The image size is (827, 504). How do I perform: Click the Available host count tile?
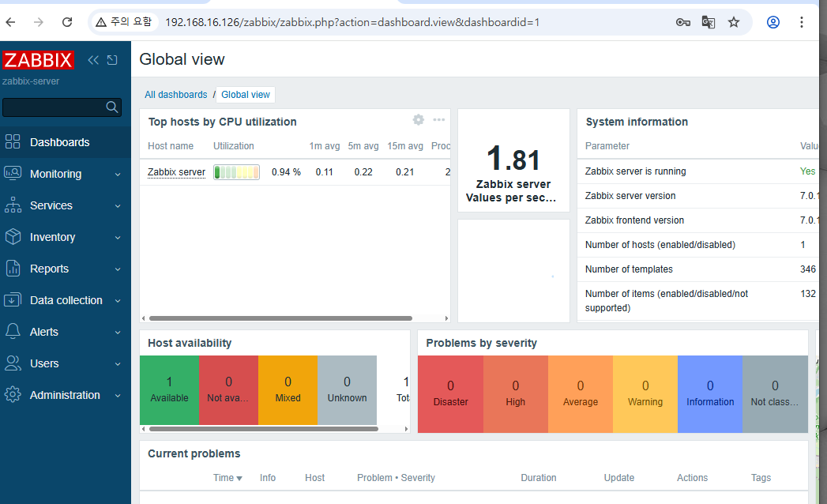[169, 390]
